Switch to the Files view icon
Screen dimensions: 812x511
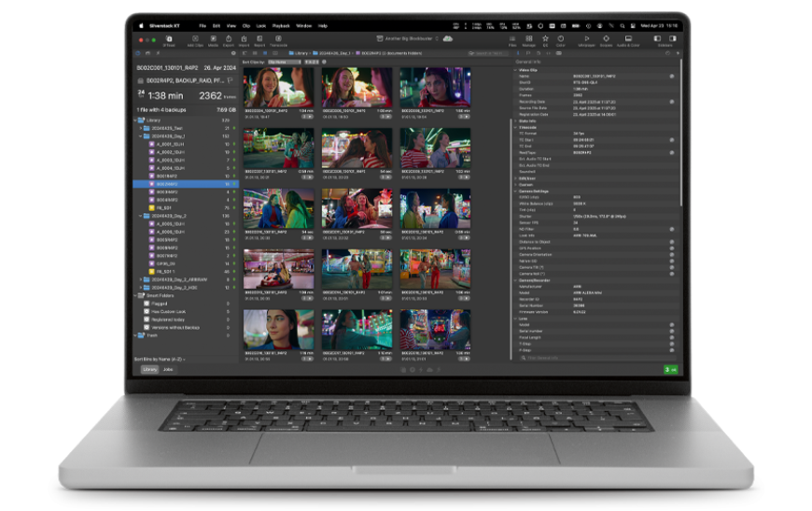[x=512, y=40]
